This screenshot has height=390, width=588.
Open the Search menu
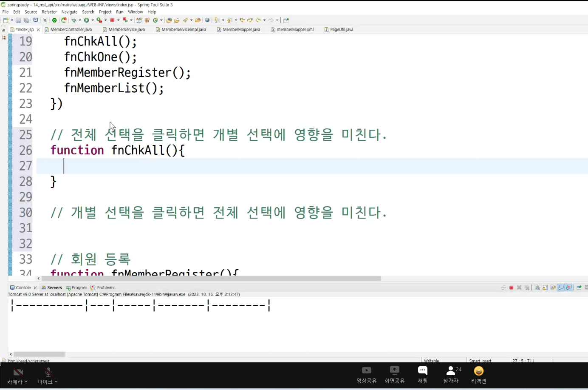tap(88, 12)
